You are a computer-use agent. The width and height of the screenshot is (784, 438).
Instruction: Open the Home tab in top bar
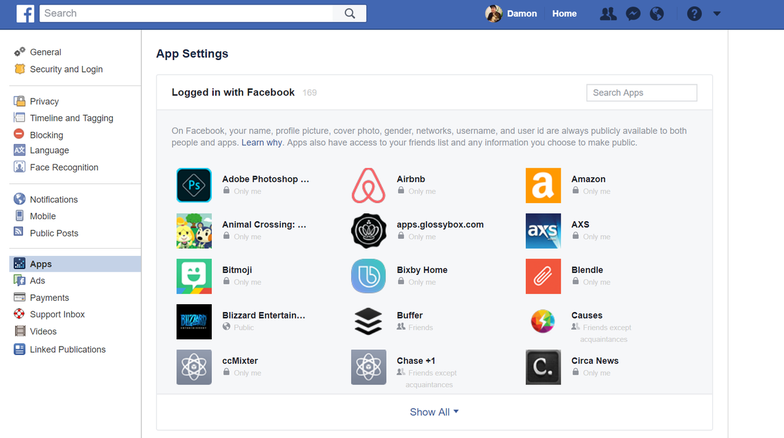[x=564, y=14]
